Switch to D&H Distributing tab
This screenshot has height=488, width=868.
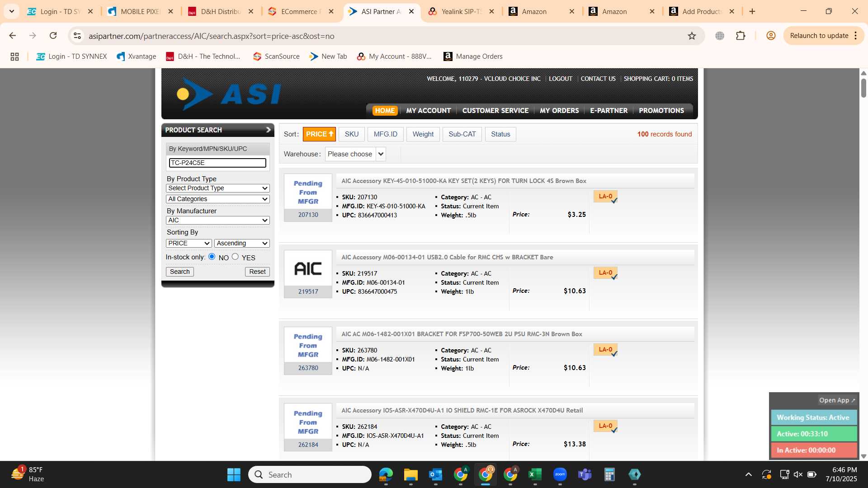pos(221,12)
